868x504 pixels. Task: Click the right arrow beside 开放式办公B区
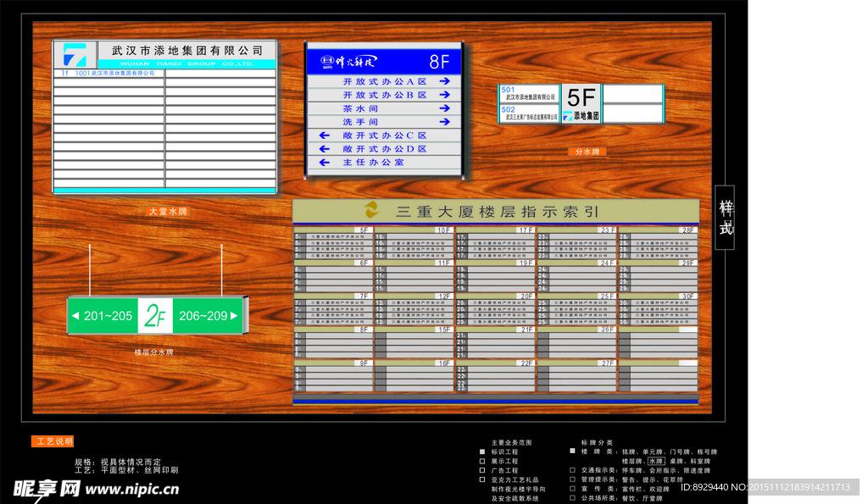[444, 95]
